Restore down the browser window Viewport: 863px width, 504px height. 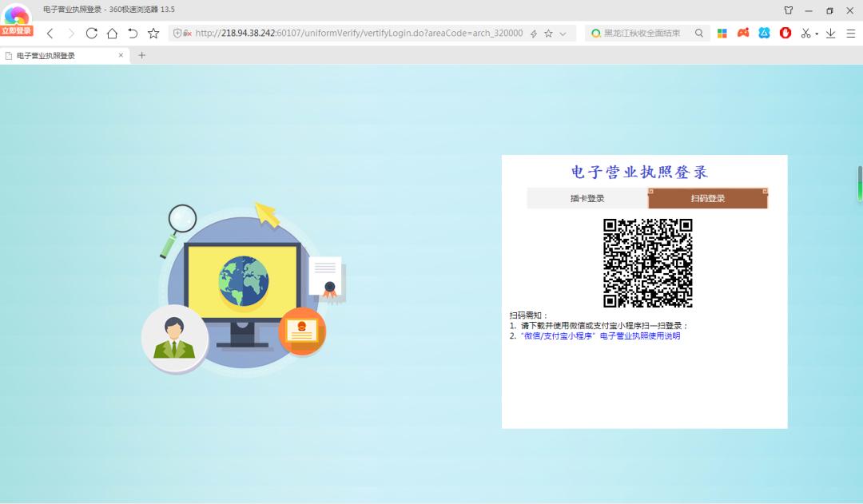829,10
